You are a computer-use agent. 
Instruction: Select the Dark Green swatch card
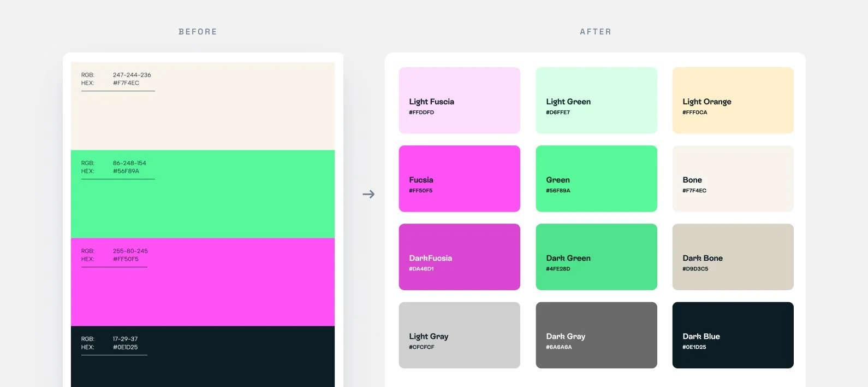[x=596, y=257]
